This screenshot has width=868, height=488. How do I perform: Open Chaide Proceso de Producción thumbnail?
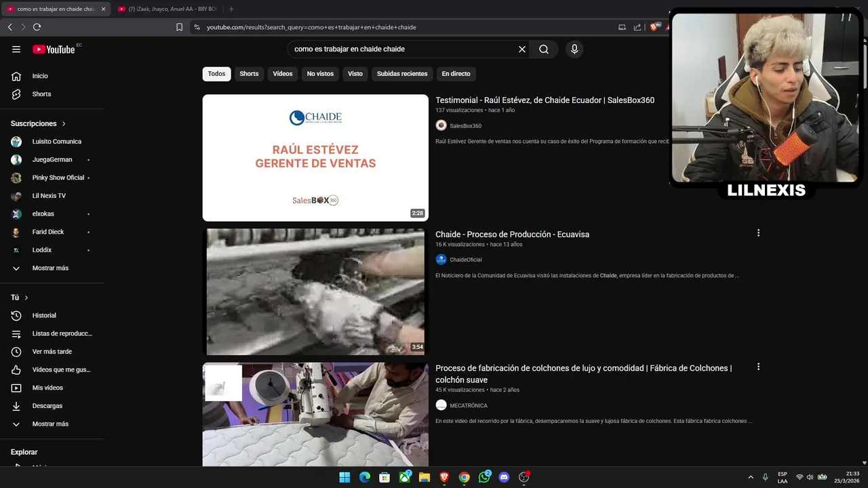coord(315,291)
